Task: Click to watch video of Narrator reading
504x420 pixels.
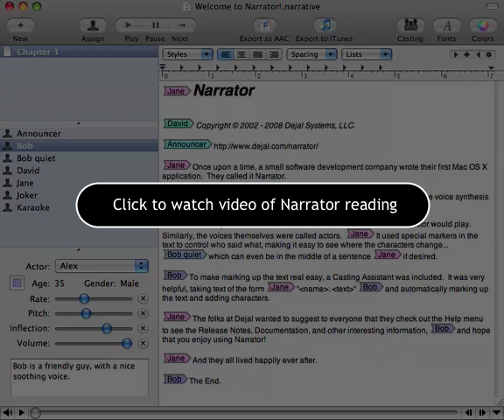Action: tap(253, 205)
